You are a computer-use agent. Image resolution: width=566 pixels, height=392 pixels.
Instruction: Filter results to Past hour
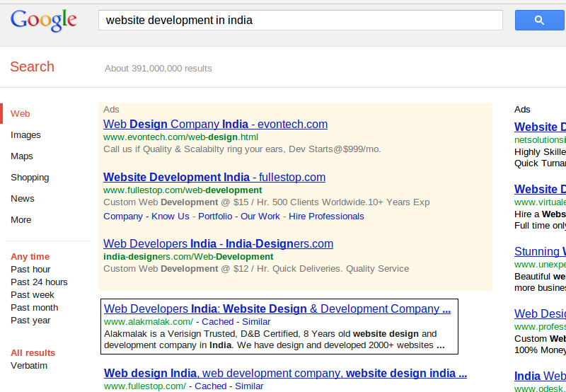pyautogui.click(x=30, y=270)
